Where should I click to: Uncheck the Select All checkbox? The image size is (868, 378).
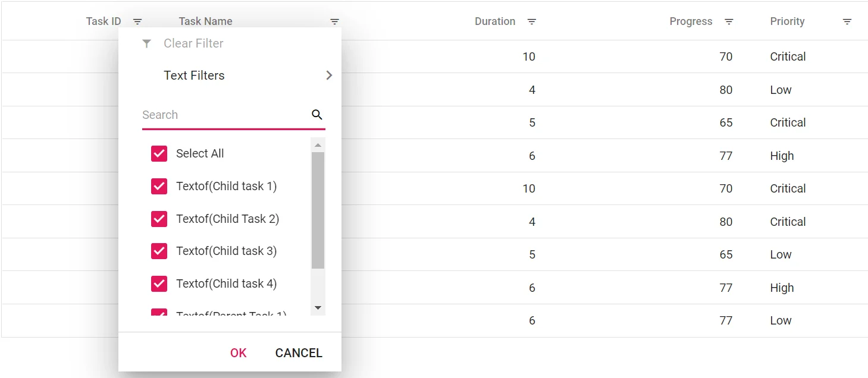point(158,153)
